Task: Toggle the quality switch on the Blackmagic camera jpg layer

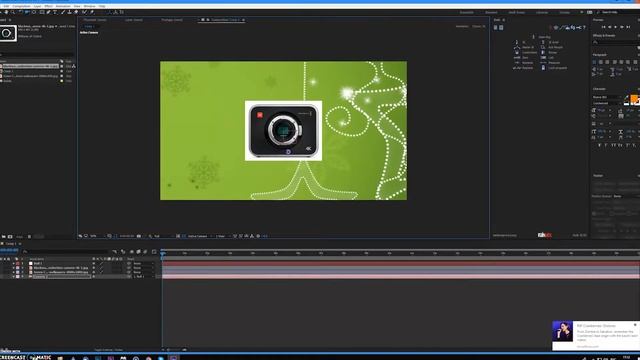Action: click(101, 268)
